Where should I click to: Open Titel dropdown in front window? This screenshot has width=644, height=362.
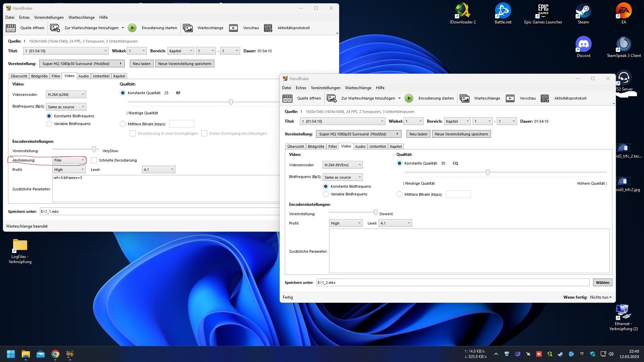[342, 121]
